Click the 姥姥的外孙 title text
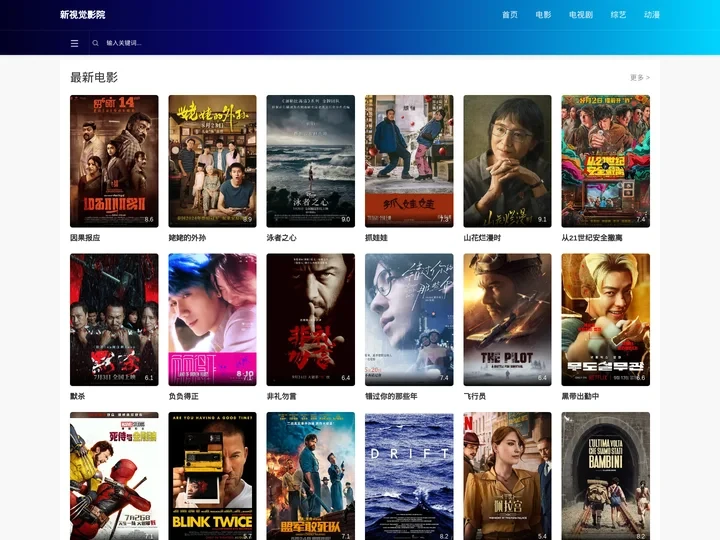 pos(187,238)
